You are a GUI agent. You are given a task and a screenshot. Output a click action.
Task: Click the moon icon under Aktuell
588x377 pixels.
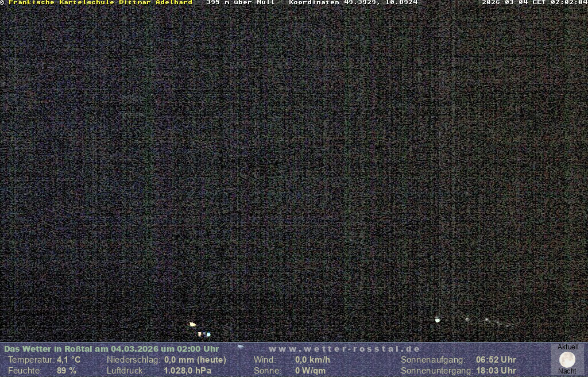[567, 360]
